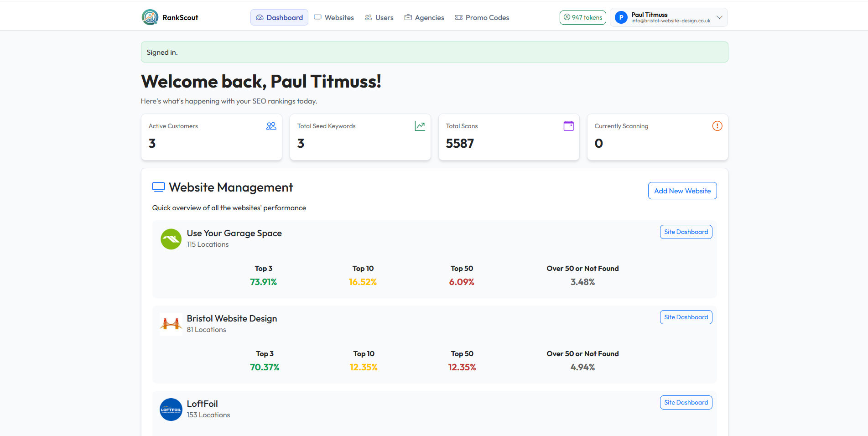Click the Add New Website button
Viewport: 868px width, 436px height.
tap(682, 191)
